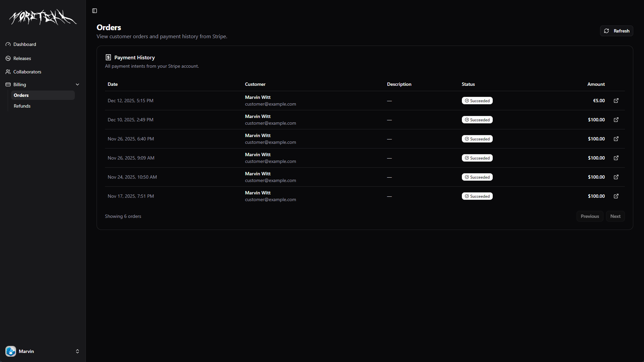This screenshot has height=362, width=644.
Task: Toggle the sidebar collapse icon
Action: [x=94, y=11]
